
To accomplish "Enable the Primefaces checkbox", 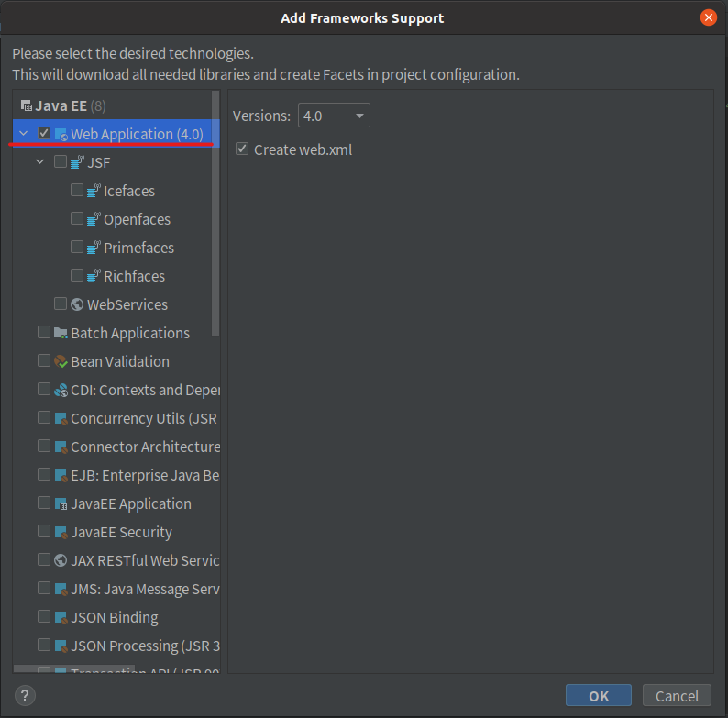I will pyautogui.click(x=77, y=247).
